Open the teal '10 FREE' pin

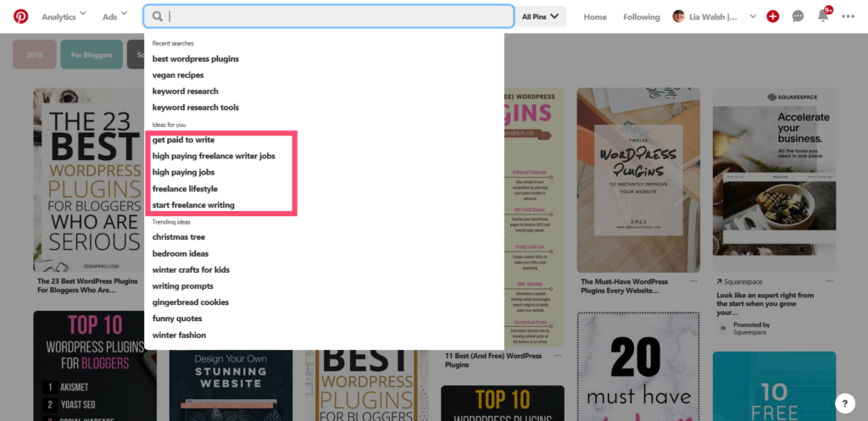[774, 386]
